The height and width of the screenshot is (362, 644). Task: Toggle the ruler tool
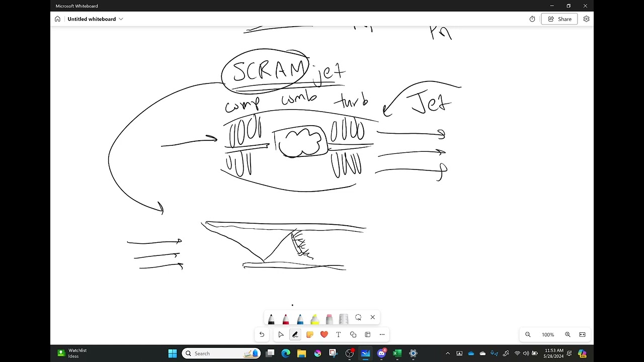click(344, 318)
